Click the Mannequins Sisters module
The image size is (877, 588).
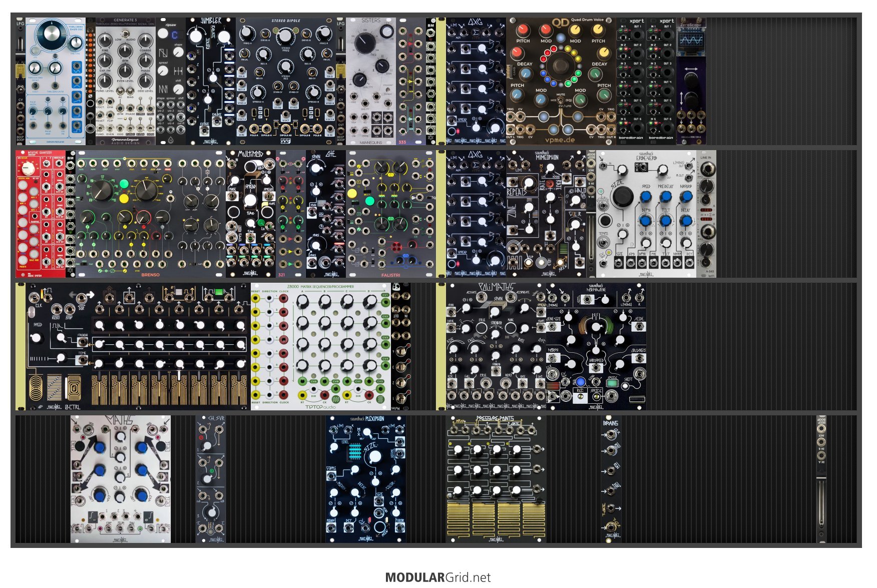[371, 82]
